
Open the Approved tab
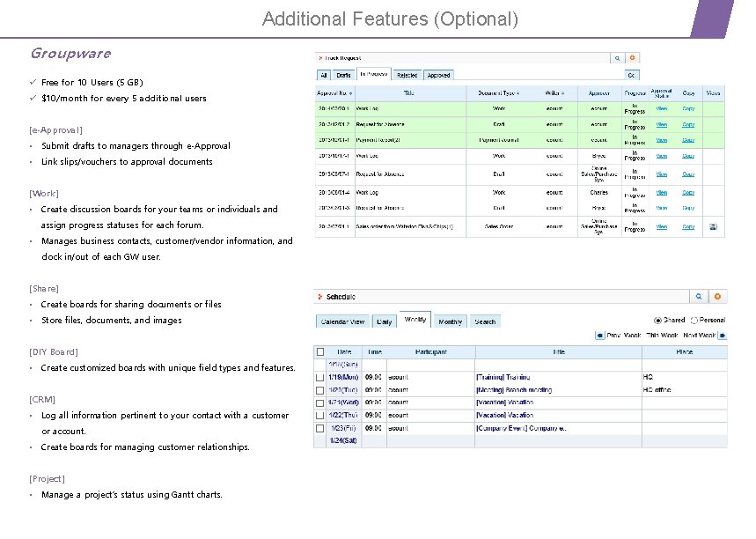(x=438, y=75)
